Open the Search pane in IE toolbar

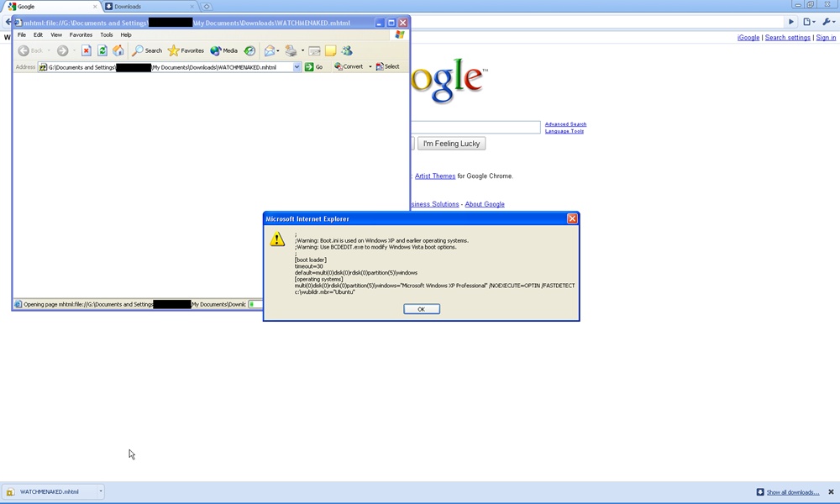click(147, 51)
